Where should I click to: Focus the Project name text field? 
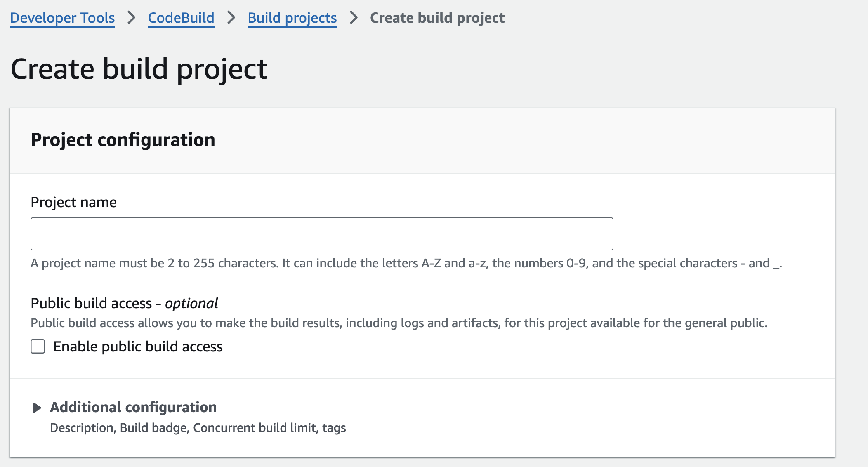coord(322,234)
